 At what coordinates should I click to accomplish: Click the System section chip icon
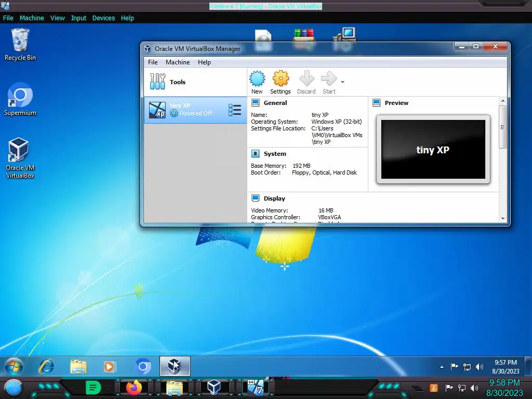point(256,154)
